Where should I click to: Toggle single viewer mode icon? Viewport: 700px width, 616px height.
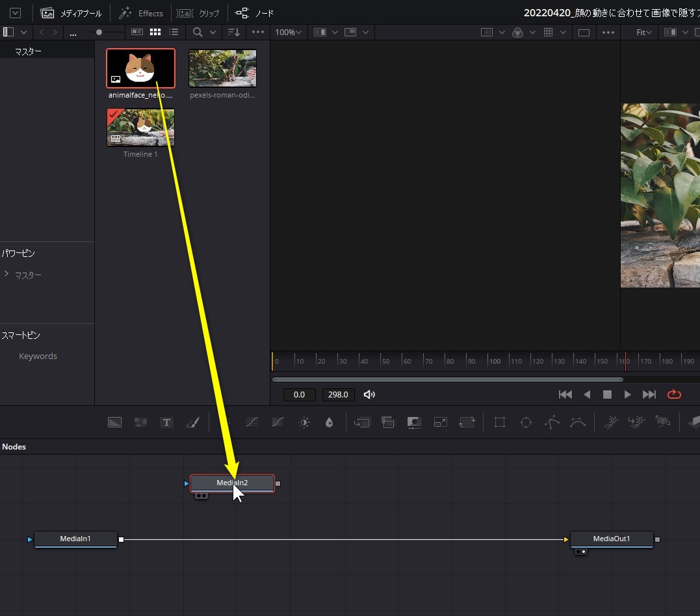click(584, 32)
